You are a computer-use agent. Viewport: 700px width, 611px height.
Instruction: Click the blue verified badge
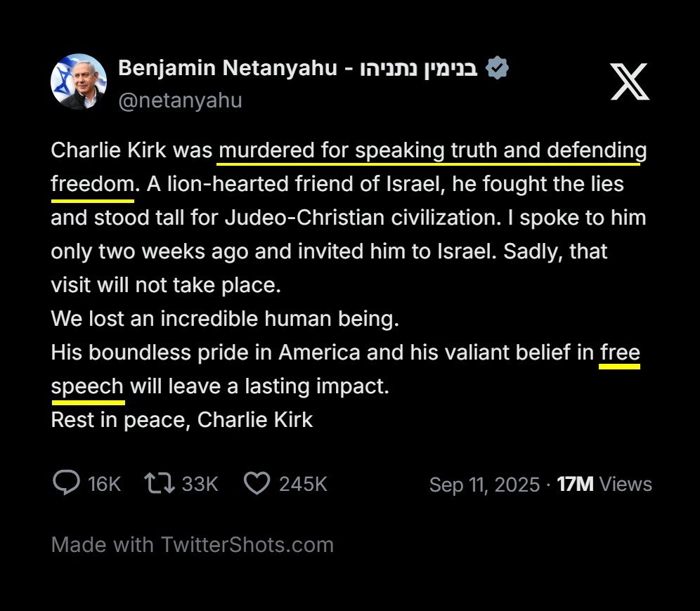point(498,69)
